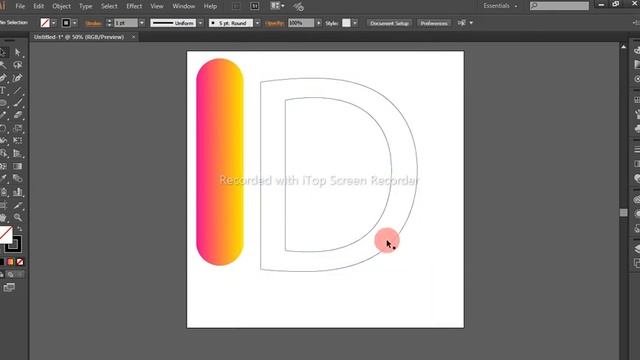This screenshot has width=640, height=360.
Task: Open the Style swatch dropdown
Action: click(x=355, y=23)
